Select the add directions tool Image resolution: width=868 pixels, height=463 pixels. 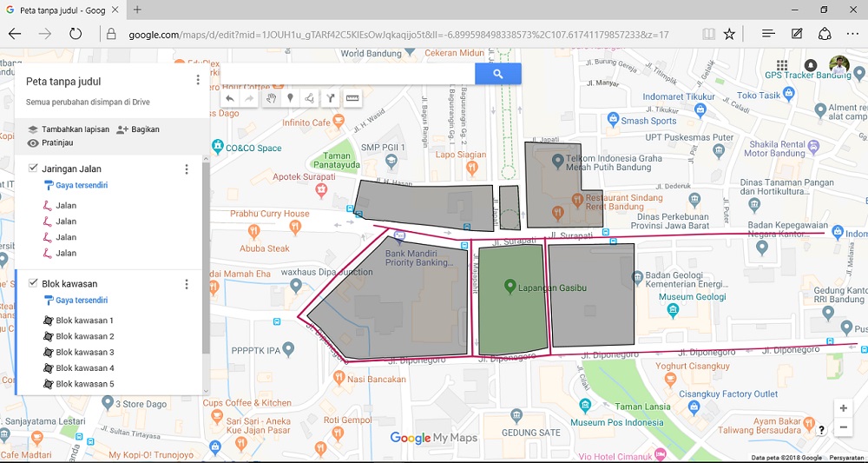(x=330, y=98)
